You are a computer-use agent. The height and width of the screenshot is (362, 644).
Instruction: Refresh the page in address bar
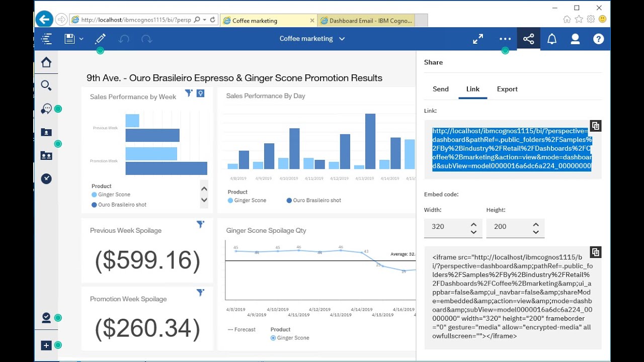213,20
